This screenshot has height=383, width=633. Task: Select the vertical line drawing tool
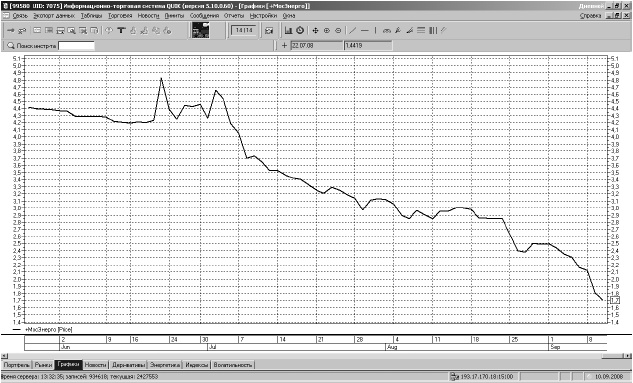375,30
